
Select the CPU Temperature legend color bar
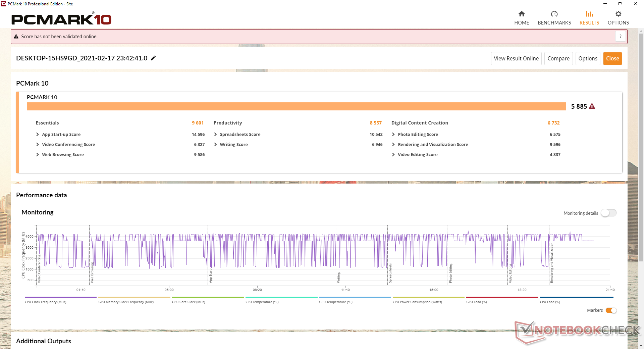(x=281, y=297)
